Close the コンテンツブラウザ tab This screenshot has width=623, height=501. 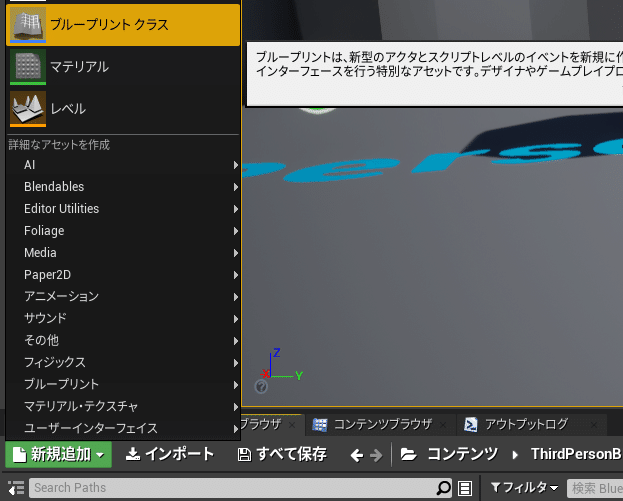tap(443, 425)
